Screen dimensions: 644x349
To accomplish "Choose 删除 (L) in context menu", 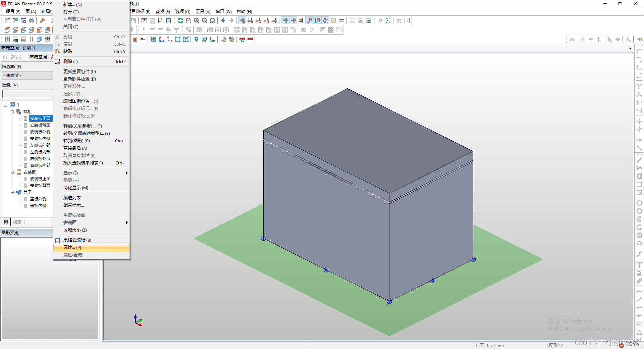I will click(x=91, y=61).
